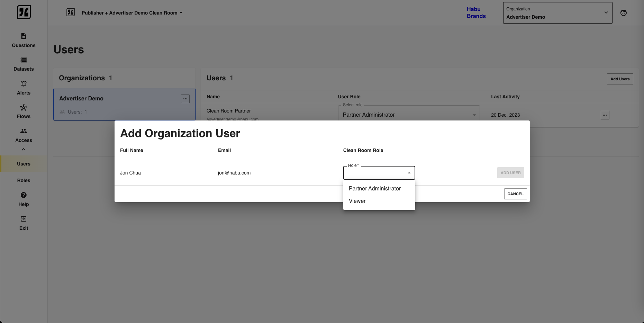Click the Exit icon

click(x=24, y=219)
